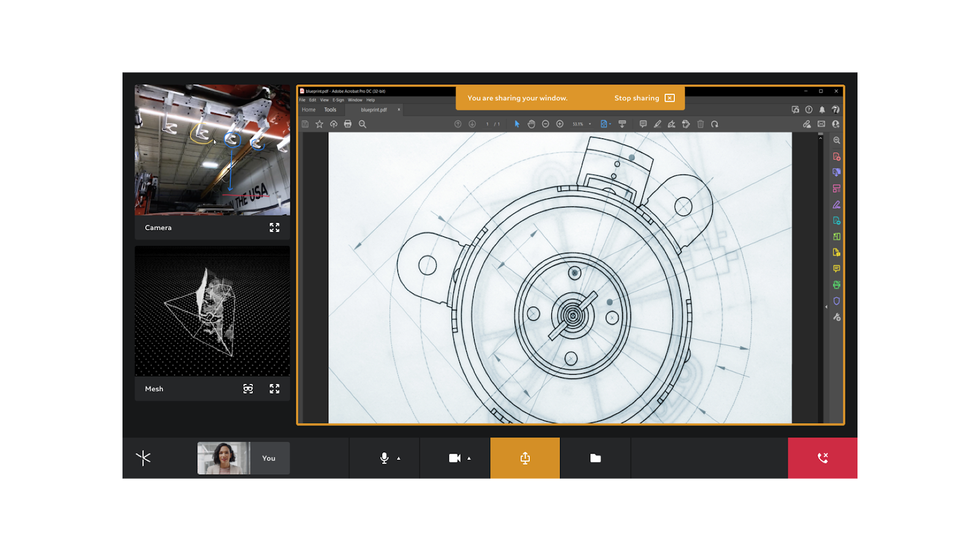The image size is (980, 551).
Task: Open the camera options dropdown
Action: [x=469, y=458]
